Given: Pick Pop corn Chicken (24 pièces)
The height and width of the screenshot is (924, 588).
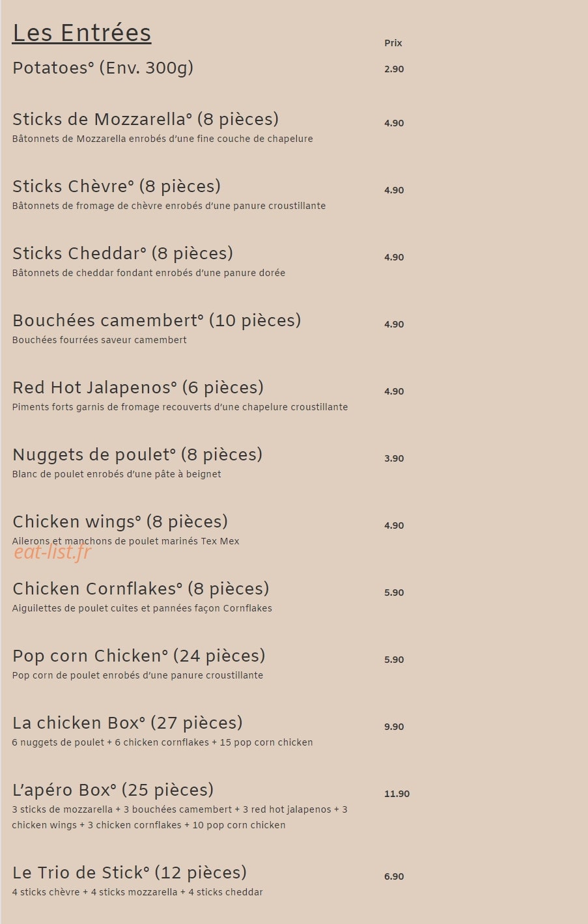Looking at the screenshot, I should [139, 656].
